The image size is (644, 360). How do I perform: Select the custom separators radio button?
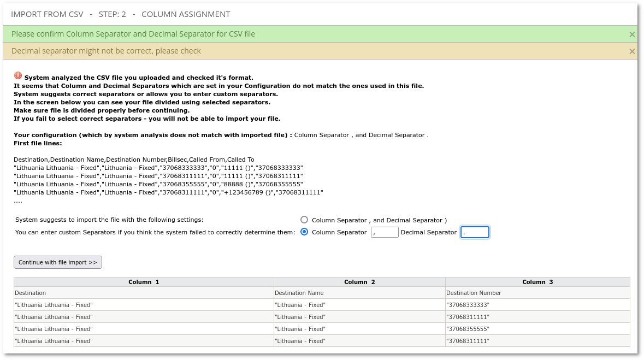click(x=304, y=232)
